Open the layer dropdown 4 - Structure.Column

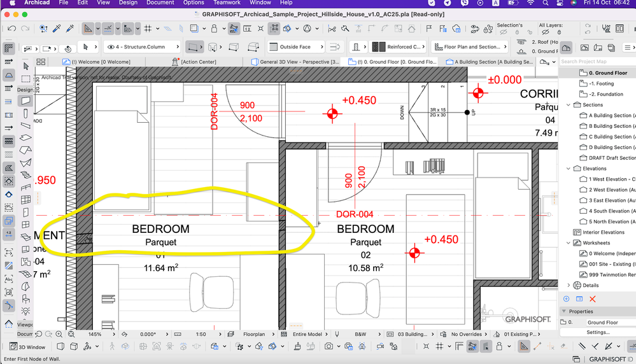tap(142, 47)
